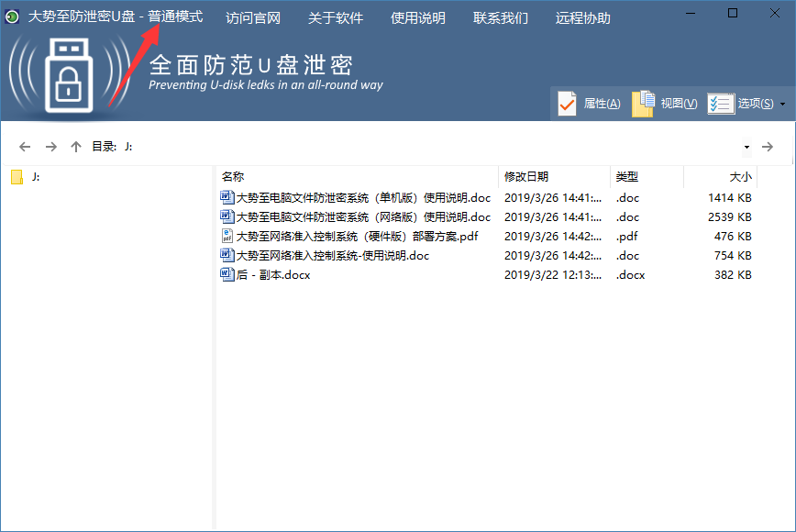Click the 联系我们 menu item
Screen dimensions: 796x532
[x=501, y=18]
